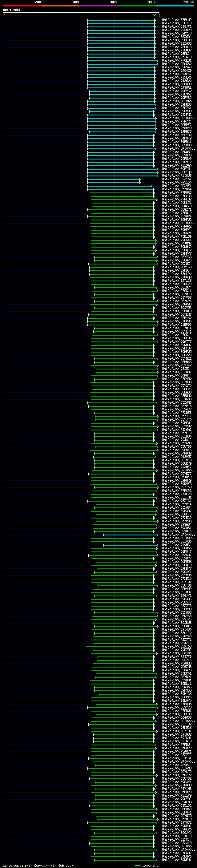Open hit UniRef100_Q38JF3
Screen dimensions: 197x868
177,23
